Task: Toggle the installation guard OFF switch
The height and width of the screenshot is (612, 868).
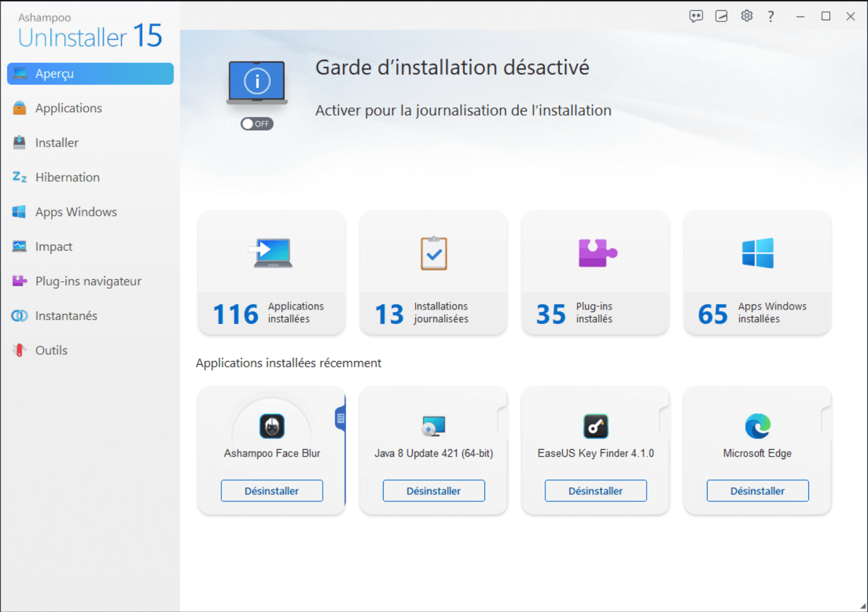Action: point(257,124)
